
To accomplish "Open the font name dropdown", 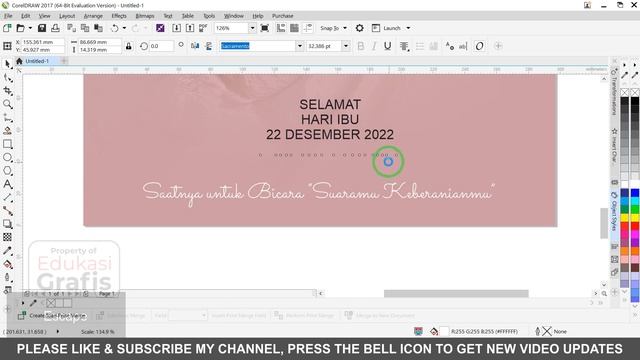I will [300, 46].
